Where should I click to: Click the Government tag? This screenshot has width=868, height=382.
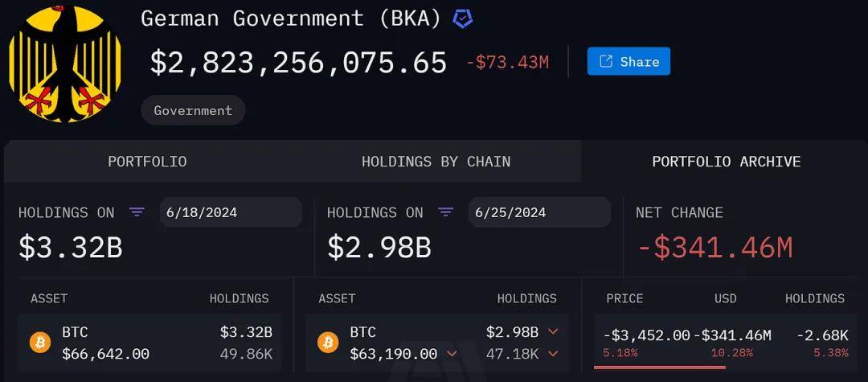click(193, 110)
